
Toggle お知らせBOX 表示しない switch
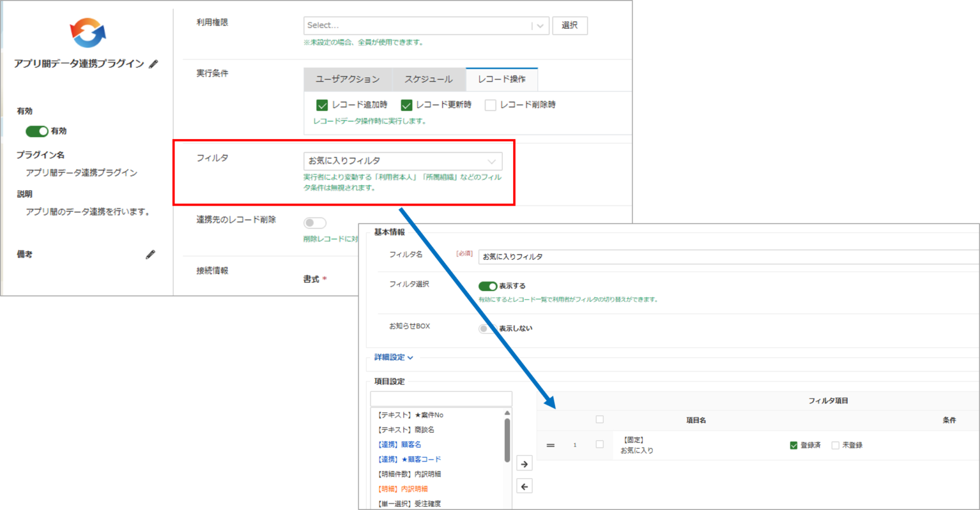488,328
